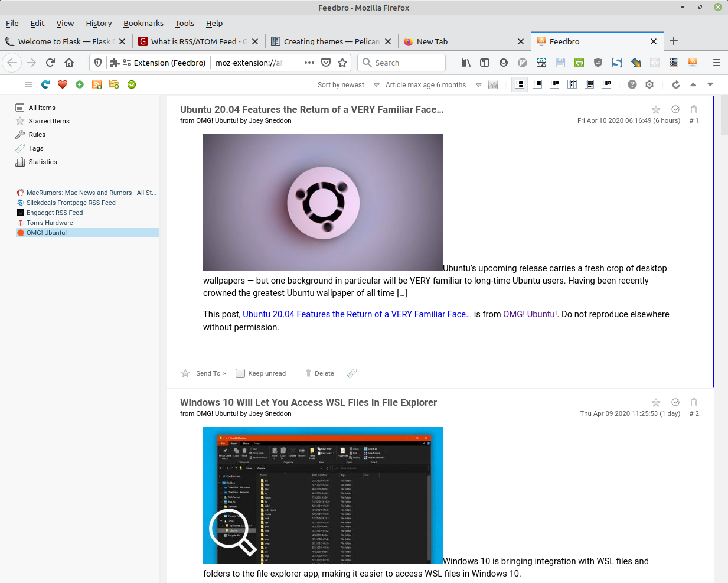Open Feedbro settings gear icon
This screenshot has width=728, height=583.
coord(649,84)
